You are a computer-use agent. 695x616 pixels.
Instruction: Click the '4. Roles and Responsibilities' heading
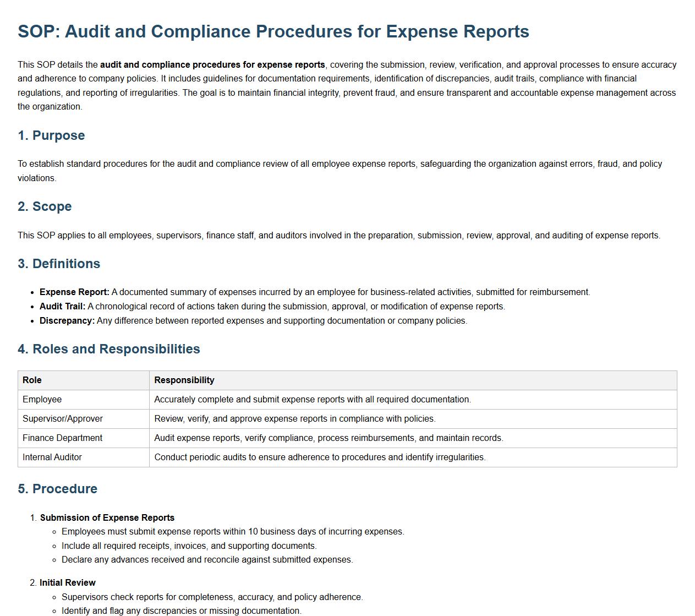pyautogui.click(x=109, y=349)
